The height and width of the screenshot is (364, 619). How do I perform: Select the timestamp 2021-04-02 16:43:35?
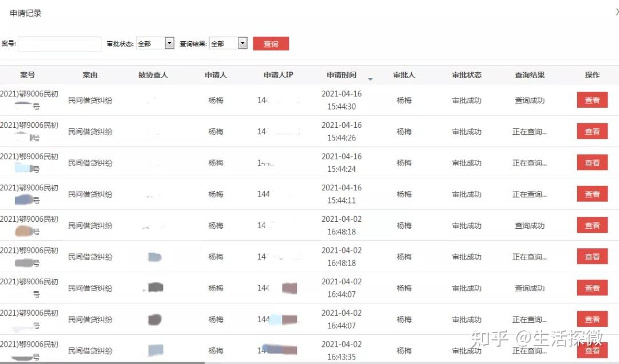342,350
